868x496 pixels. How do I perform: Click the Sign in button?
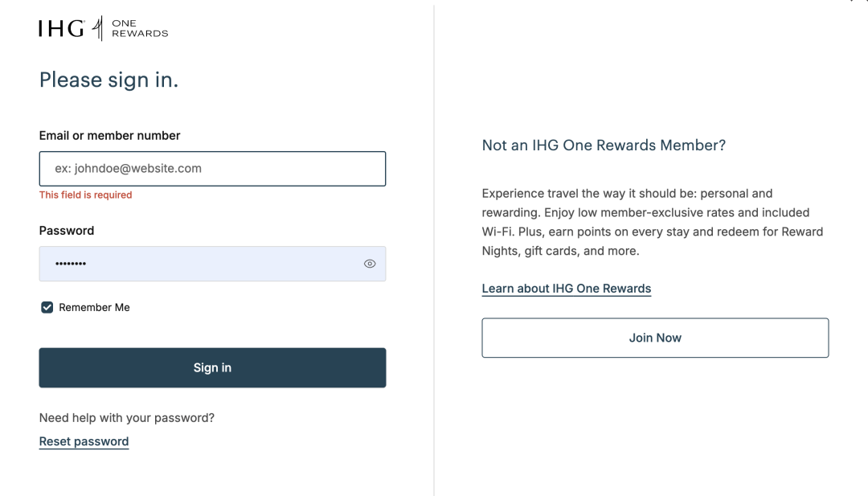pyautogui.click(x=212, y=367)
